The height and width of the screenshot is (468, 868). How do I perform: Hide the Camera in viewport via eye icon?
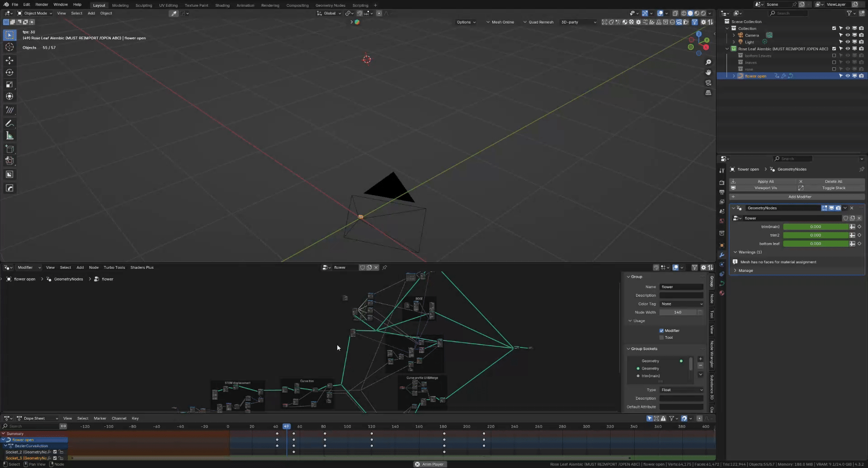tap(848, 35)
